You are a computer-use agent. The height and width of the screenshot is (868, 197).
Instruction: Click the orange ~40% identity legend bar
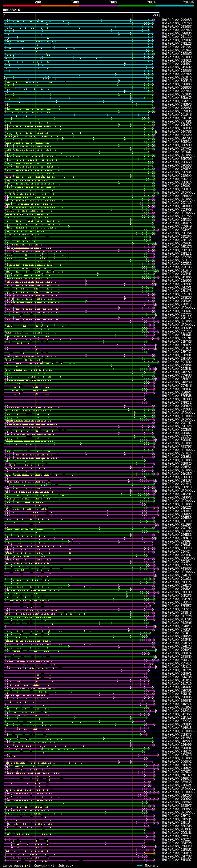click(x=60, y=6)
